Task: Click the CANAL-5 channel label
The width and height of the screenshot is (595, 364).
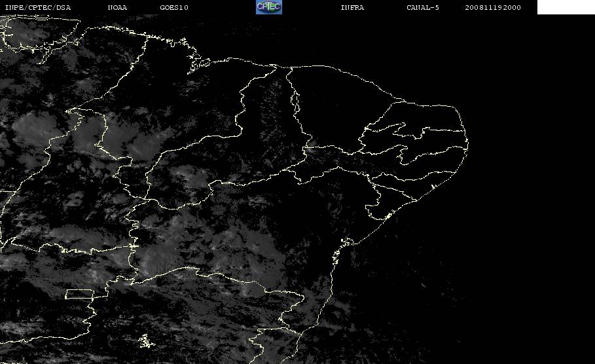Action: coord(423,7)
